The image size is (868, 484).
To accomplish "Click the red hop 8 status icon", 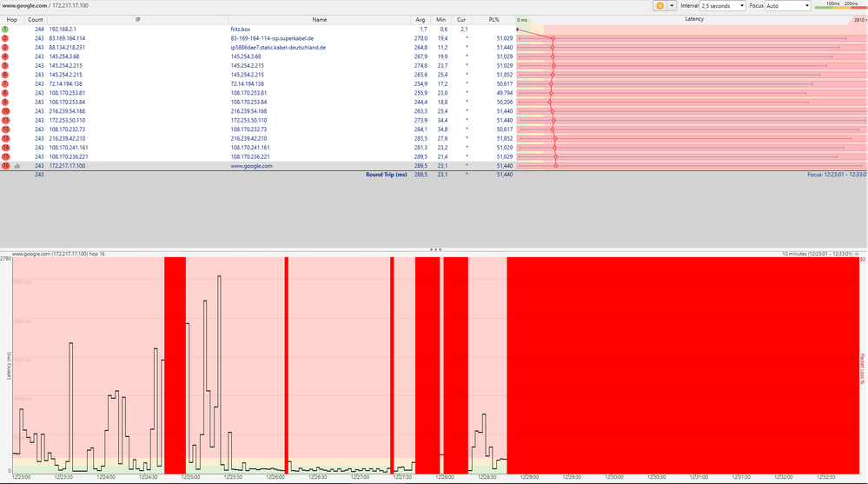I will click(5, 92).
